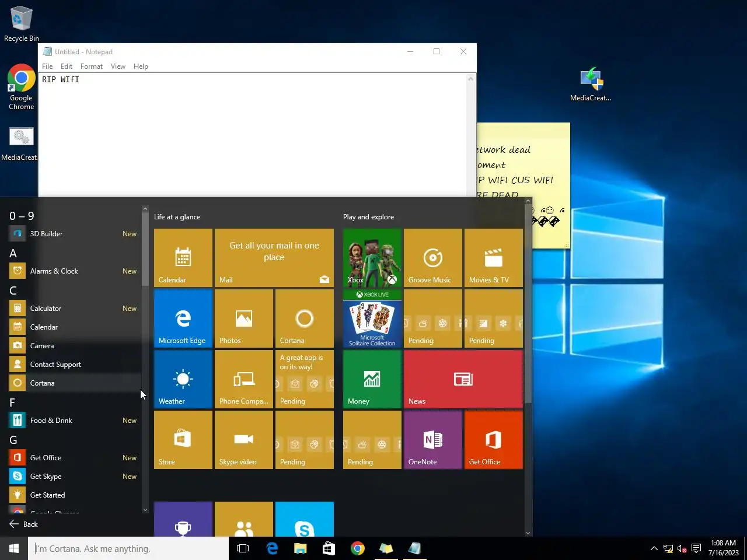Open the Groove Music tile

[x=433, y=258]
